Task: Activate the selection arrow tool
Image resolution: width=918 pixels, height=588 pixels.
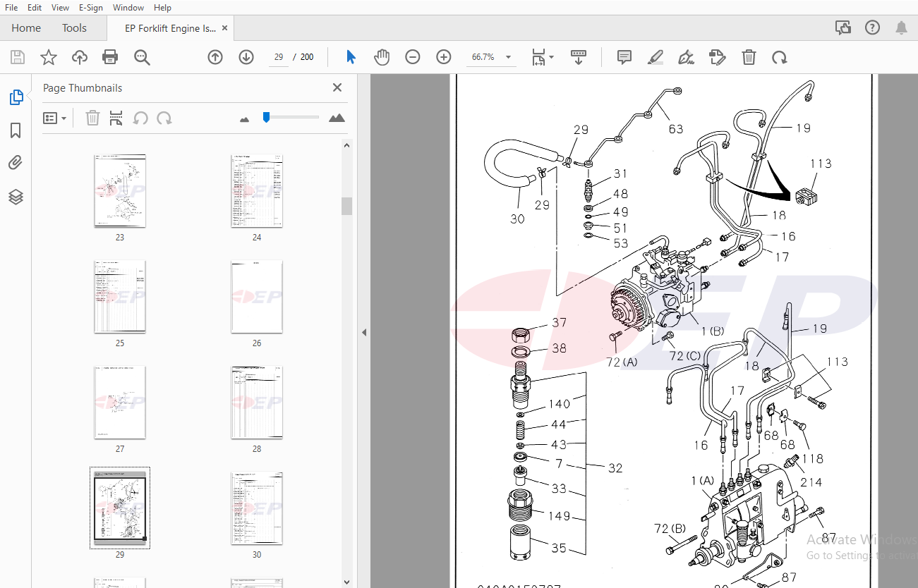Action: point(351,57)
